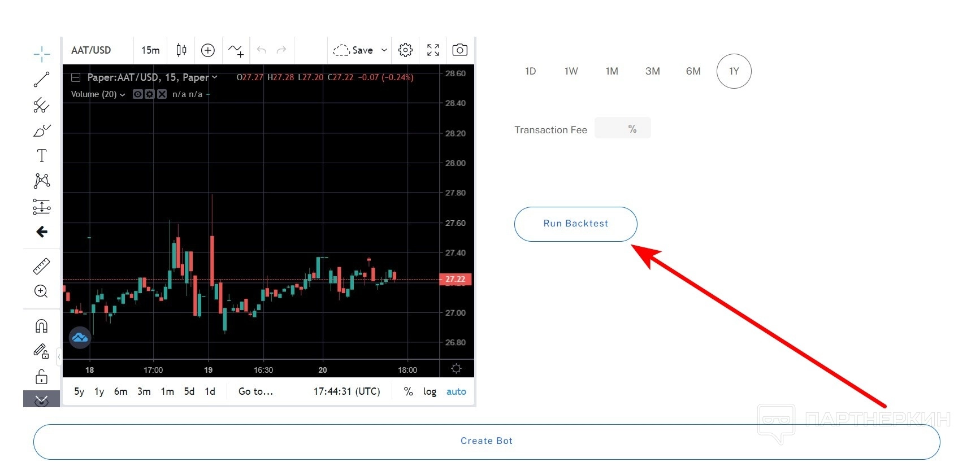
Task: Open the 15m timeframe dropdown
Action: click(150, 50)
